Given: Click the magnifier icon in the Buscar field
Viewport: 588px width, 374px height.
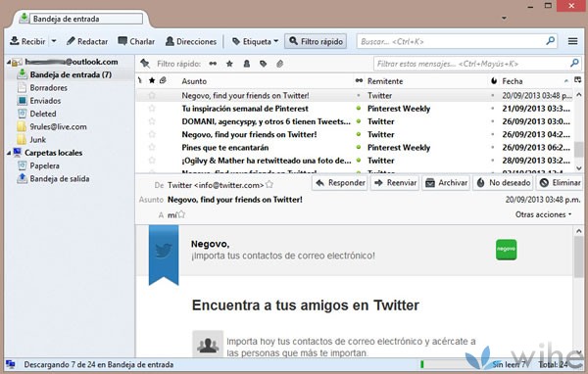Looking at the screenshot, I should 550,41.
